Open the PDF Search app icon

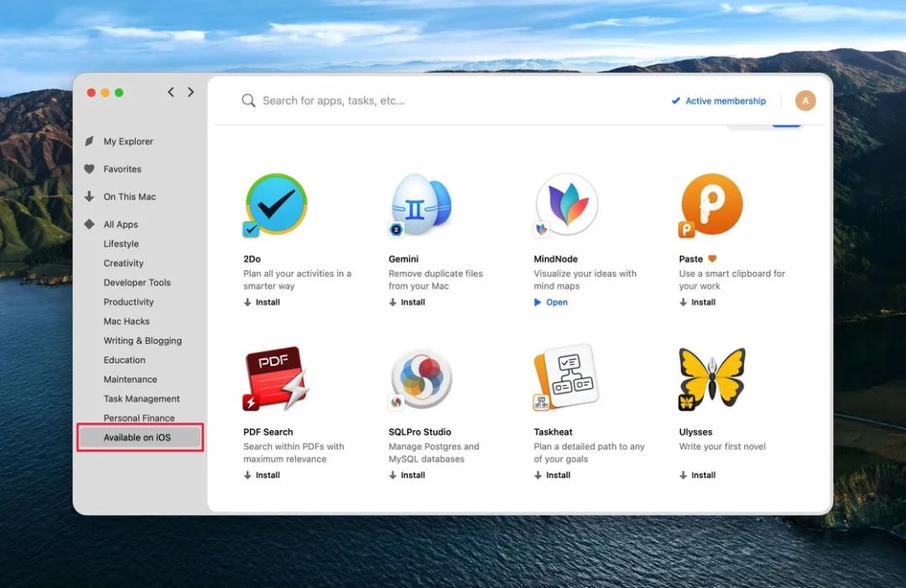click(x=276, y=378)
